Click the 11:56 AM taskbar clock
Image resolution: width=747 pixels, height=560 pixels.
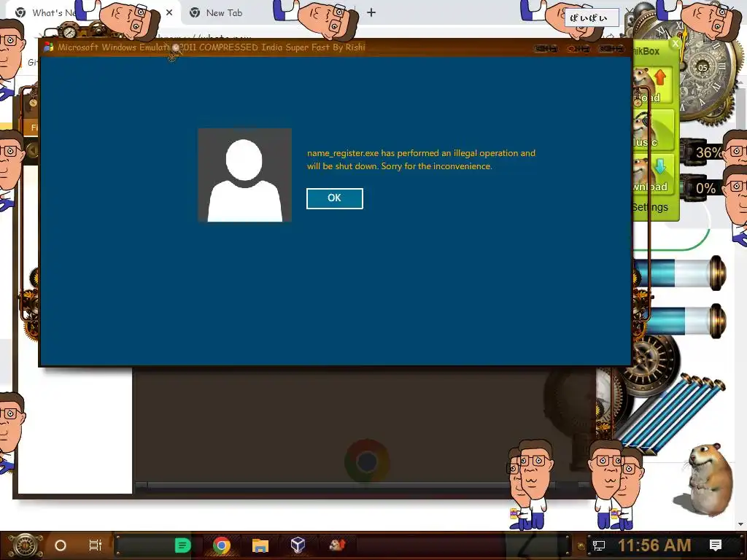(654, 545)
